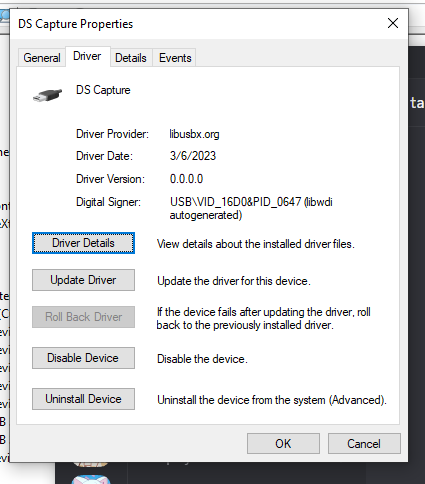Click the 'Update the driver for this device' text
The image size is (425, 484).
tap(234, 281)
